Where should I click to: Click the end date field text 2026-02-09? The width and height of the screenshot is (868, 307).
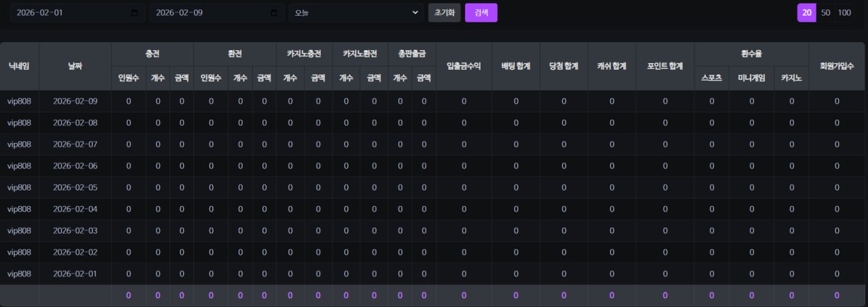tap(179, 13)
